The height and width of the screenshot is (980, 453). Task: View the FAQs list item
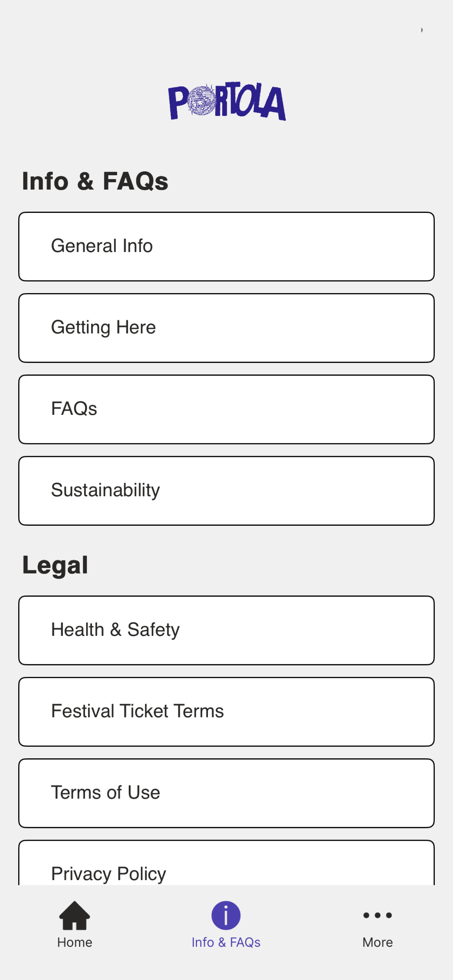point(226,409)
